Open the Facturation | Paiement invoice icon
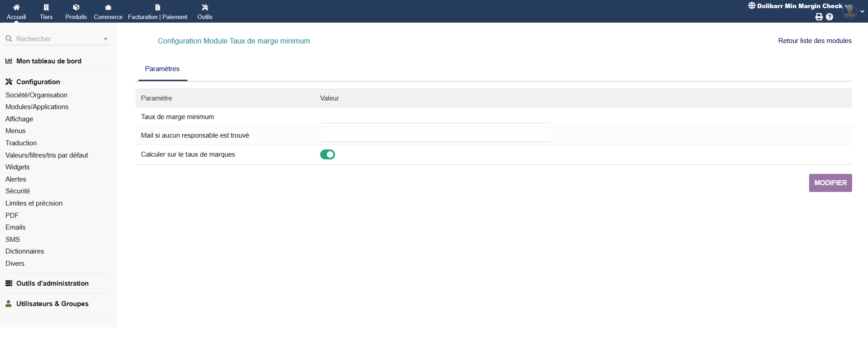This screenshot has height=350, width=868. tap(157, 7)
